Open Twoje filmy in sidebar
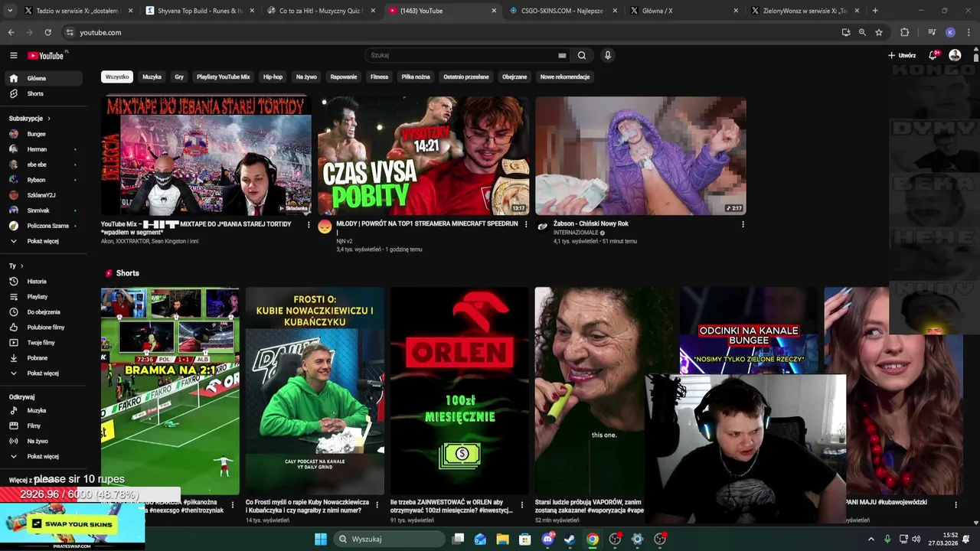 43,342
